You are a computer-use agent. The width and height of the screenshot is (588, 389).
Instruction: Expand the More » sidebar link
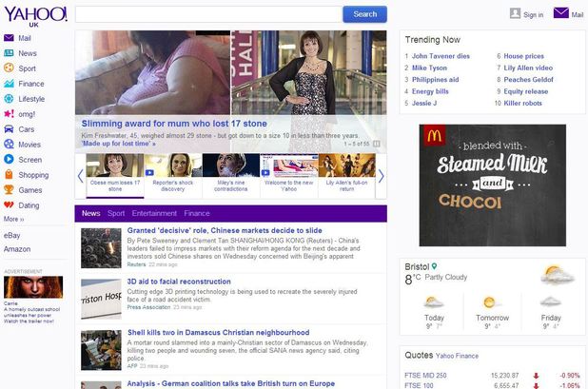coord(14,219)
